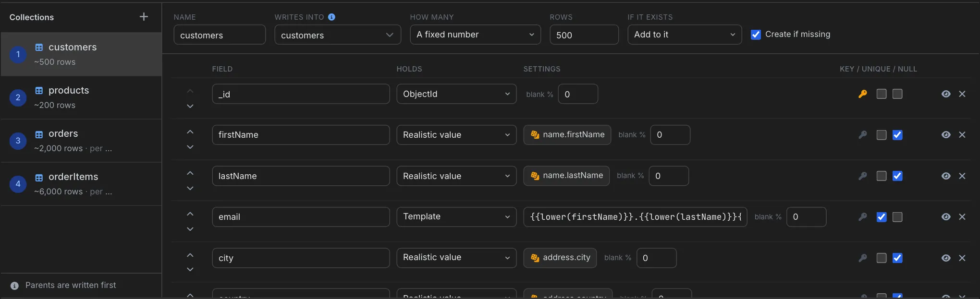
Task: Enable nullable checkbox for email field
Action: tap(897, 217)
